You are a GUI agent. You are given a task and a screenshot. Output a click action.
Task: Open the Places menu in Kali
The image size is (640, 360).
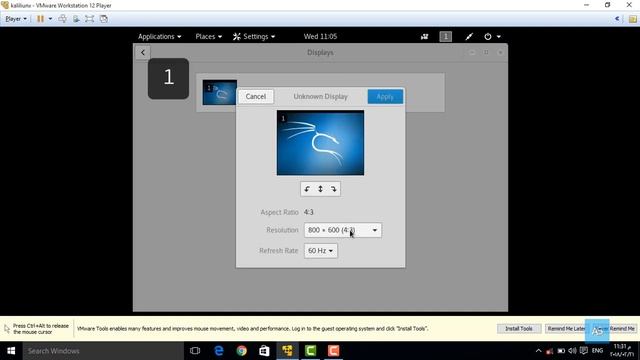(209, 36)
